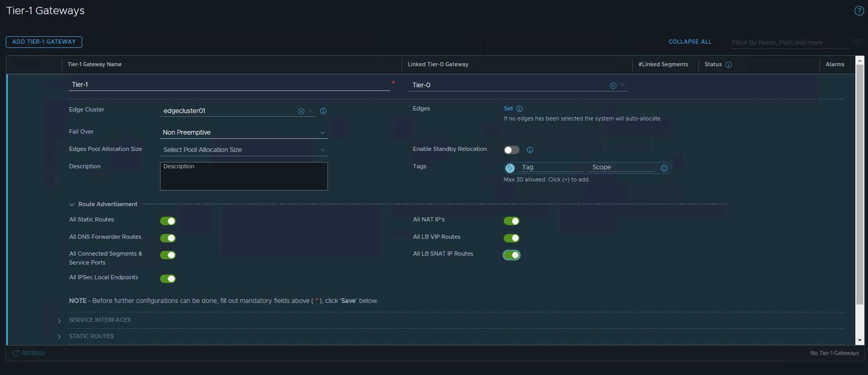Click info icon beside Edge Cluster field
The image size is (868, 375).
[x=323, y=111]
